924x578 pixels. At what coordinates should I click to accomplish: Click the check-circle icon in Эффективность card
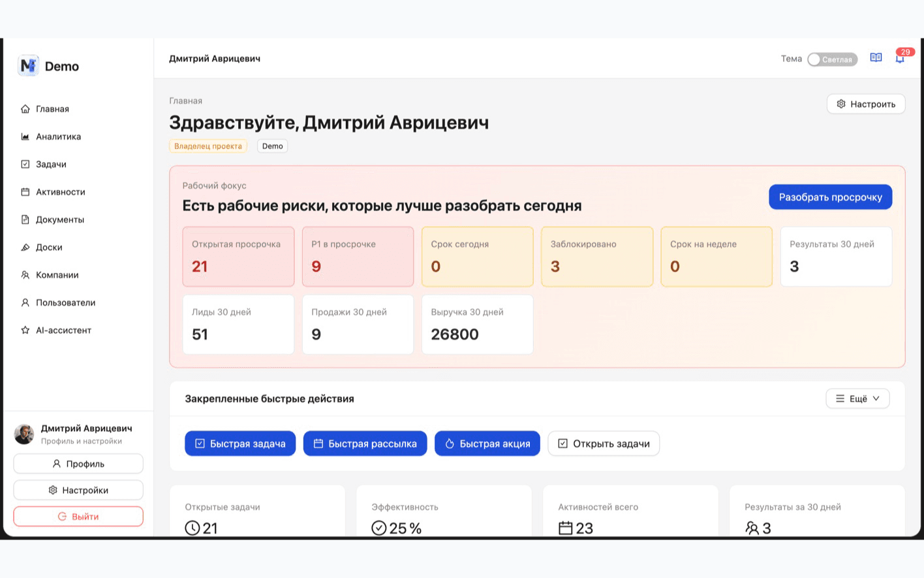click(x=379, y=528)
